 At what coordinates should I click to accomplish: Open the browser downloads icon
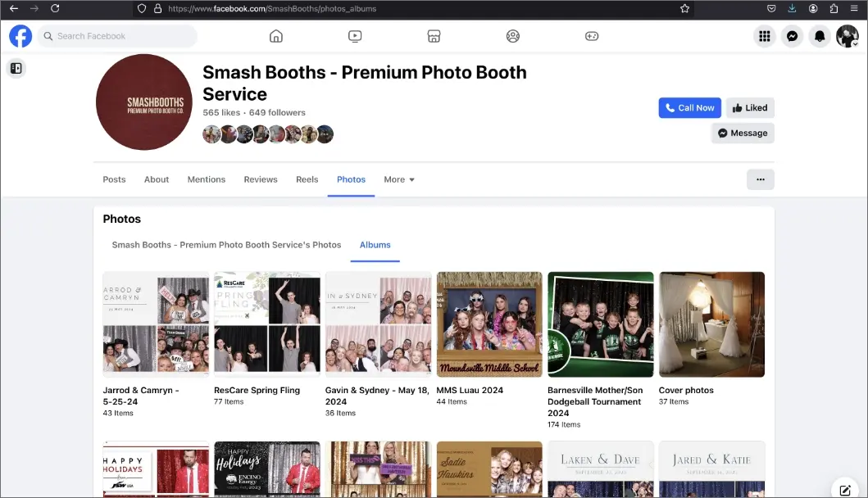click(792, 8)
